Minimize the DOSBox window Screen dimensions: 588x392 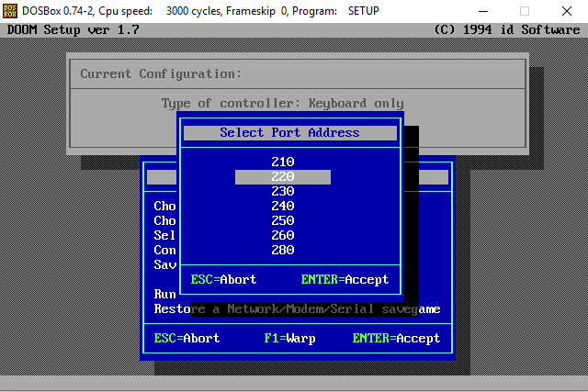[x=483, y=11]
